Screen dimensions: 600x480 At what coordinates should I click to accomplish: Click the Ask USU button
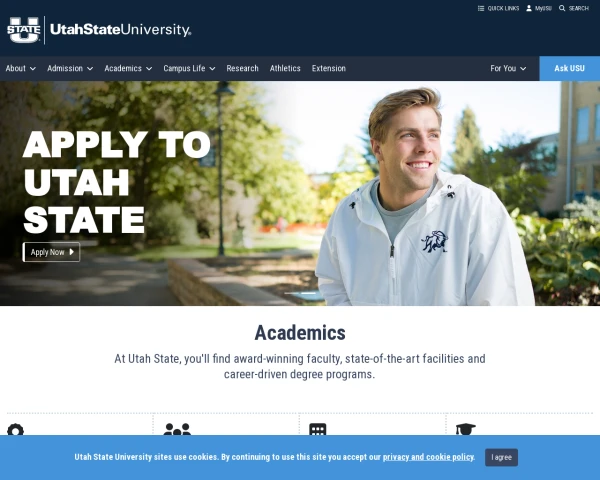(x=569, y=68)
